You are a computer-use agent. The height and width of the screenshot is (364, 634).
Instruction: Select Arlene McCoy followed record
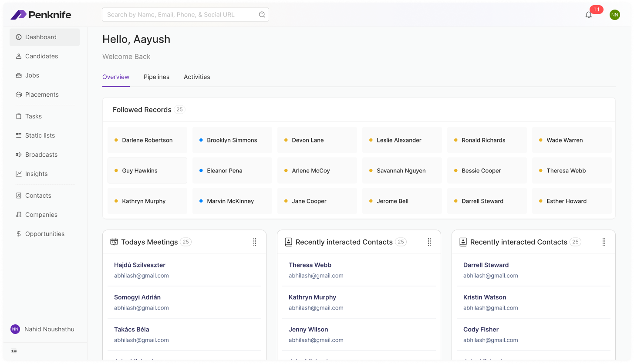coord(317,171)
